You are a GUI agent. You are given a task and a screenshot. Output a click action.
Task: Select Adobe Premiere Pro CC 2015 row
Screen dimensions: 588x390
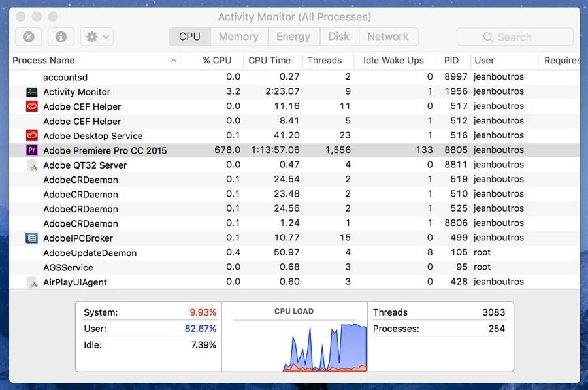(295, 150)
